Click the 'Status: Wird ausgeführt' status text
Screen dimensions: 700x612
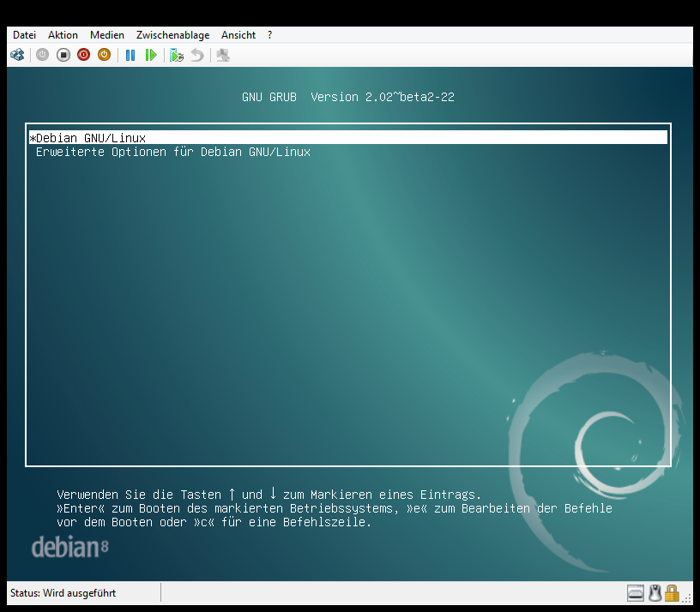pos(63,593)
